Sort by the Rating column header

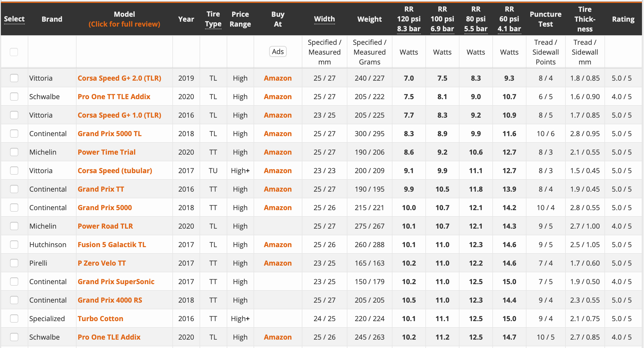pyautogui.click(x=623, y=19)
